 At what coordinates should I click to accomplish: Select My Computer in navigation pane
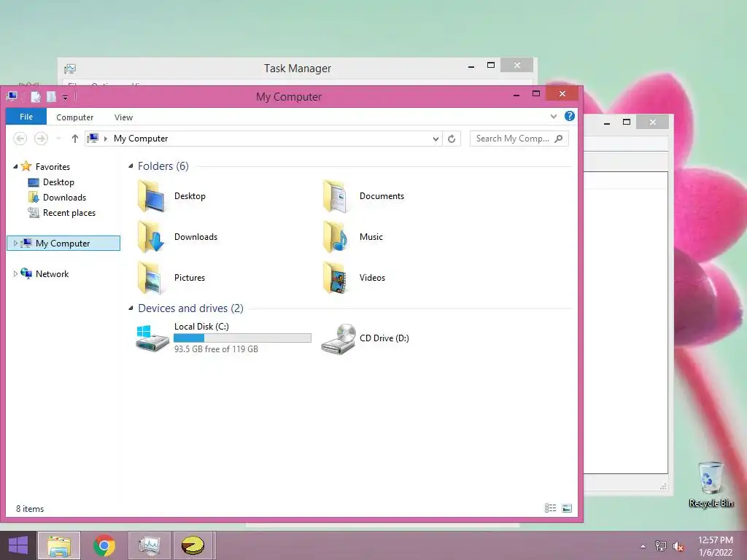pos(63,244)
